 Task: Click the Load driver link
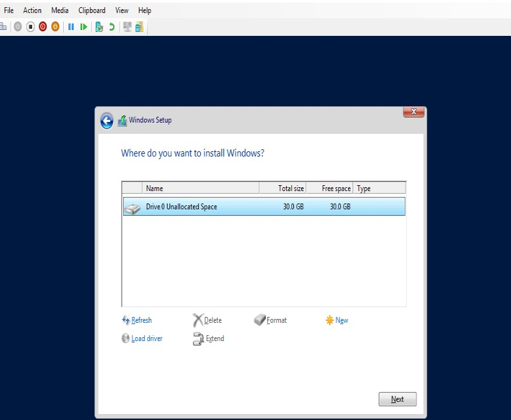[x=147, y=338]
